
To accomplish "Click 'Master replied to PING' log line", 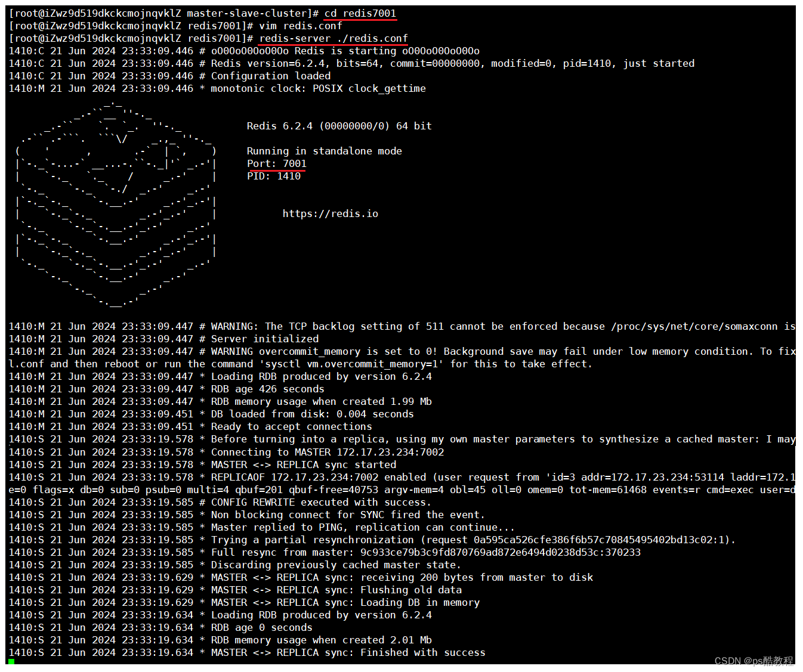I will (262, 527).
